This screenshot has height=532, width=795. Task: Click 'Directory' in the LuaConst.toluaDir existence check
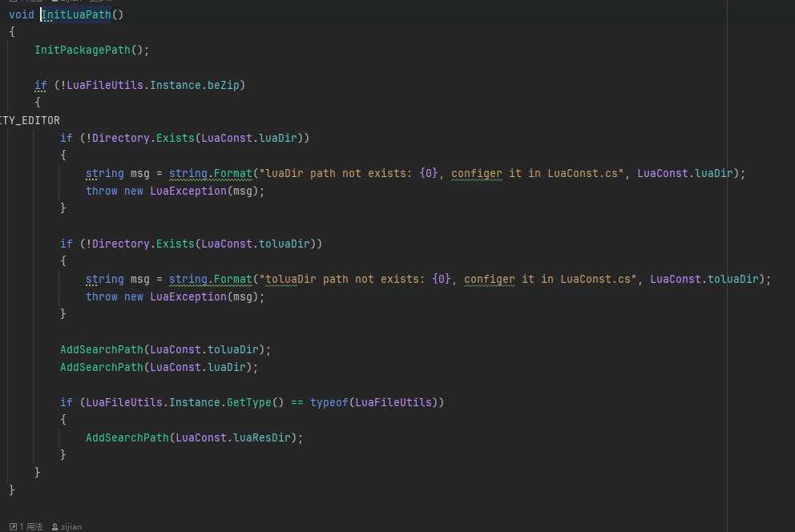(121, 244)
